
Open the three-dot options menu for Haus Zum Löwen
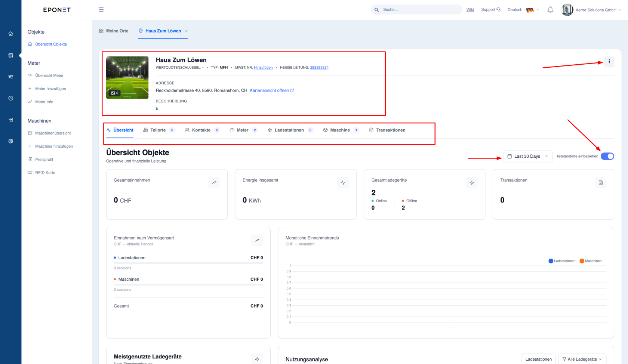click(609, 61)
